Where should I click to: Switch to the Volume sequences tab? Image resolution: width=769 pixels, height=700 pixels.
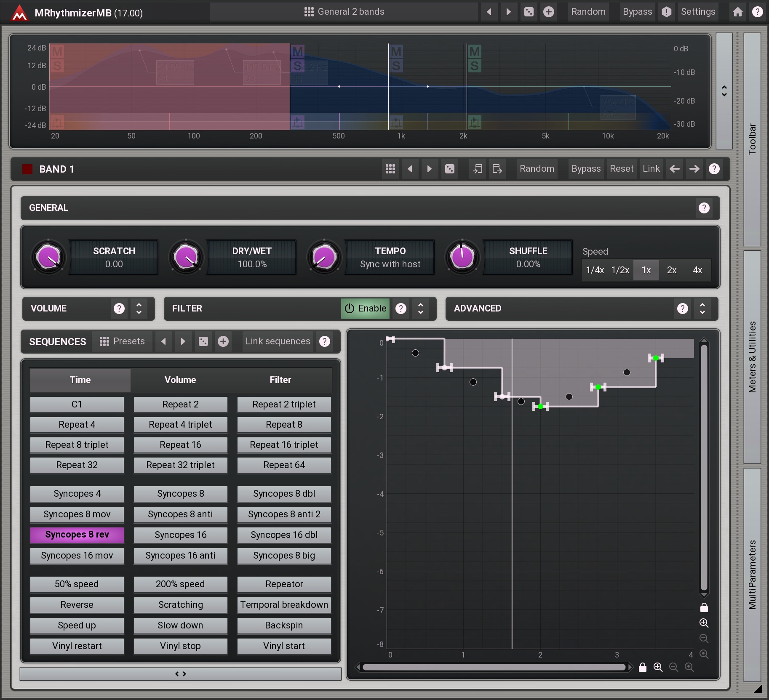click(x=180, y=380)
